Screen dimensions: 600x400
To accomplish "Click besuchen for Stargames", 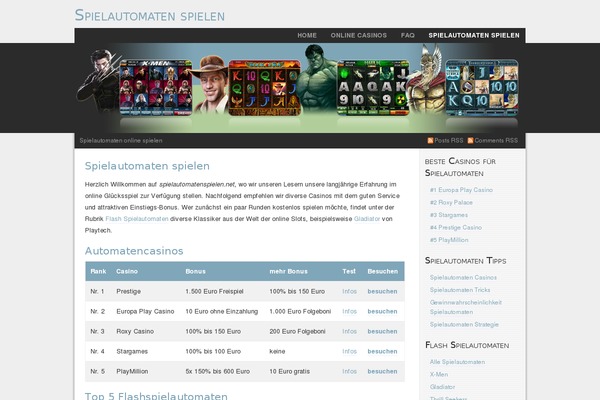I will point(382,351).
